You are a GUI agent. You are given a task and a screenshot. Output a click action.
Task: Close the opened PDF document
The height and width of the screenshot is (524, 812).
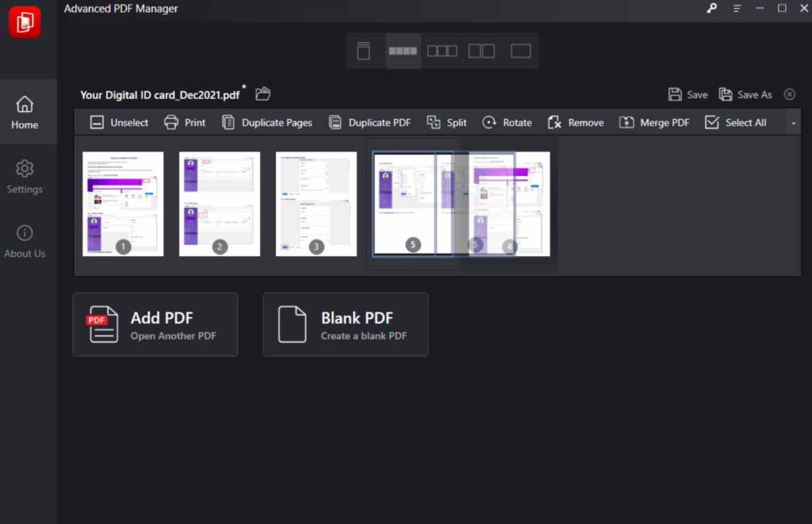(x=789, y=94)
